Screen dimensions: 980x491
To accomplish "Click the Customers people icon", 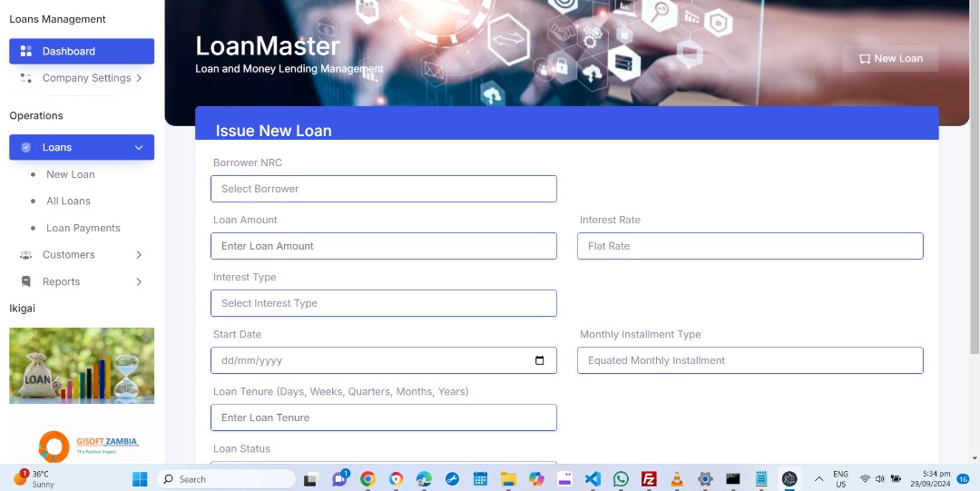I will [26, 255].
